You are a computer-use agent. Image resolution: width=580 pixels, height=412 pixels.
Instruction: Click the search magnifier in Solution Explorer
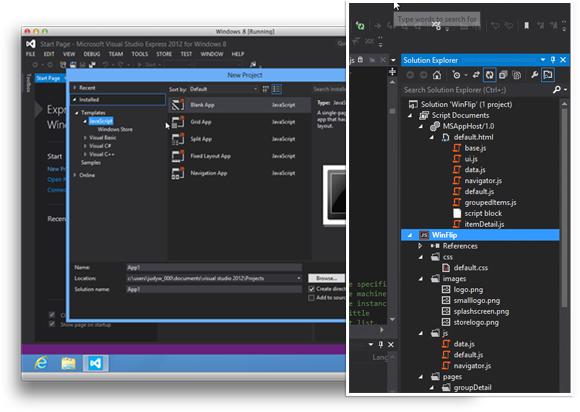(x=556, y=90)
